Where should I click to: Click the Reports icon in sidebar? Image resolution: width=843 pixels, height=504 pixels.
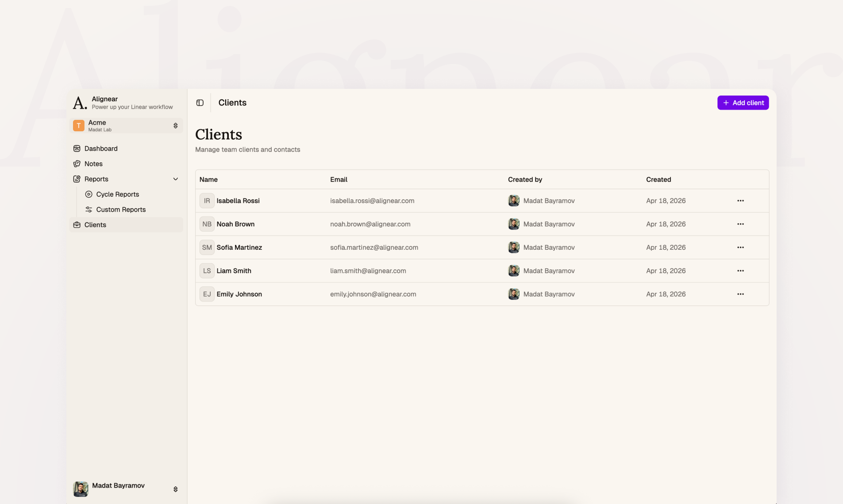click(x=77, y=179)
